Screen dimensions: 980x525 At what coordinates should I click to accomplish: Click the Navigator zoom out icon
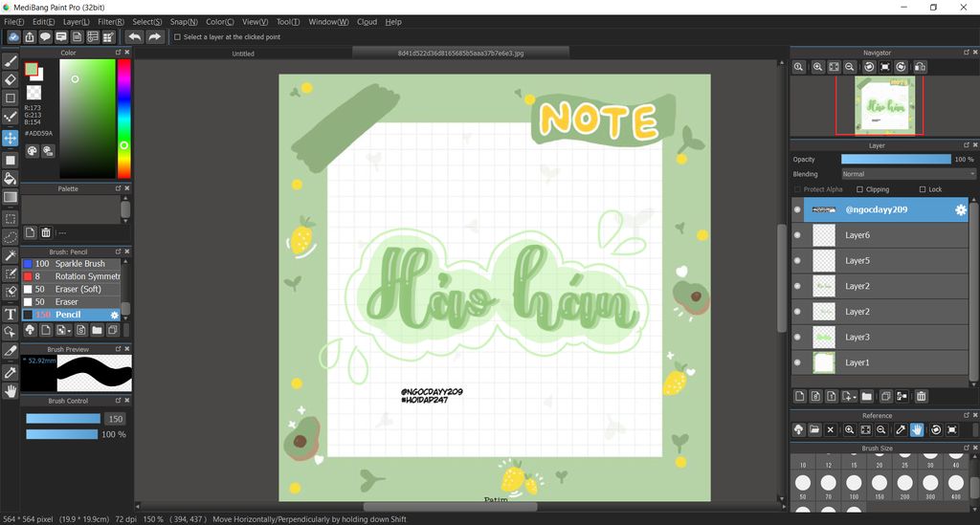pos(850,67)
